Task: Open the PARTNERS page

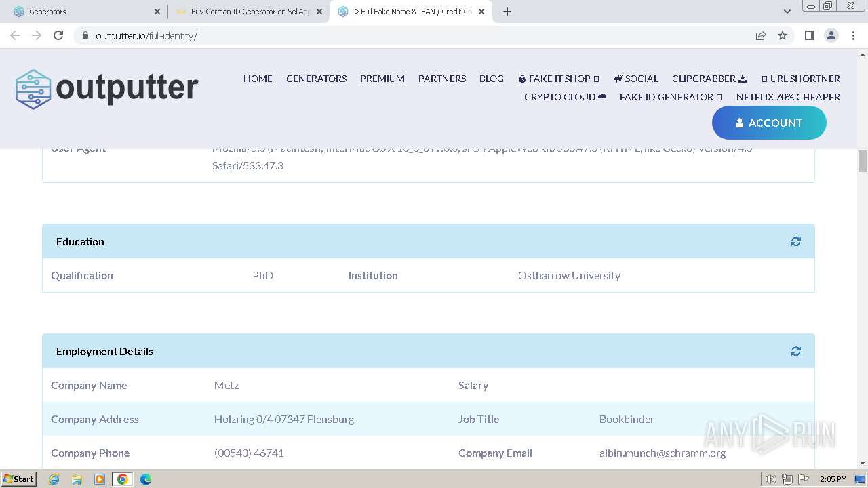Action: point(442,79)
